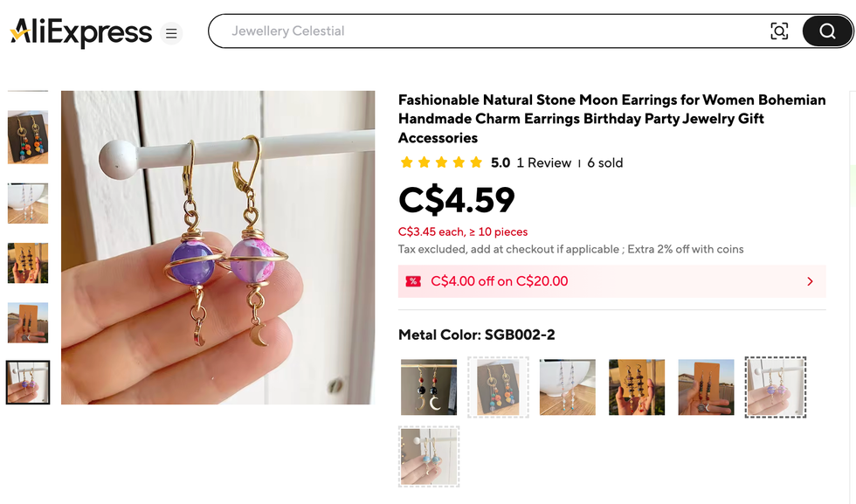Expand the C$4.00 off coupon details via chevron
Viewport: 856px width, 504px height.
pyautogui.click(x=811, y=281)
